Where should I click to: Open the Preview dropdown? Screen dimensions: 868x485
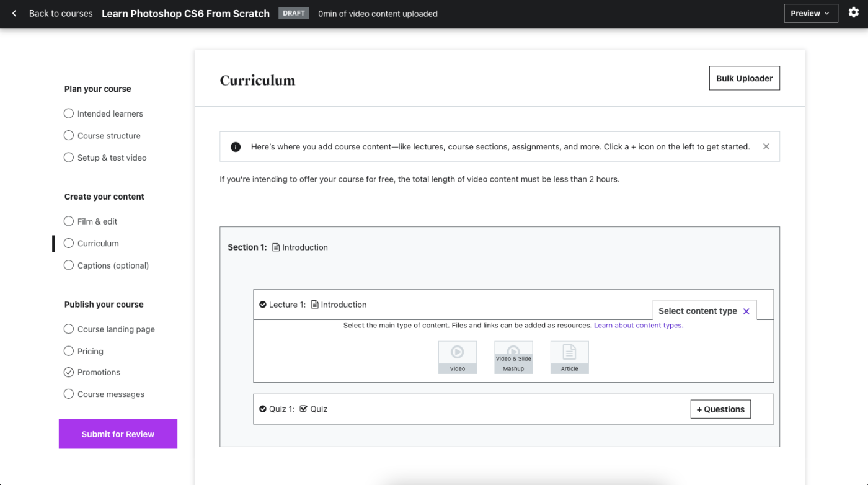[x=810, y=13]
